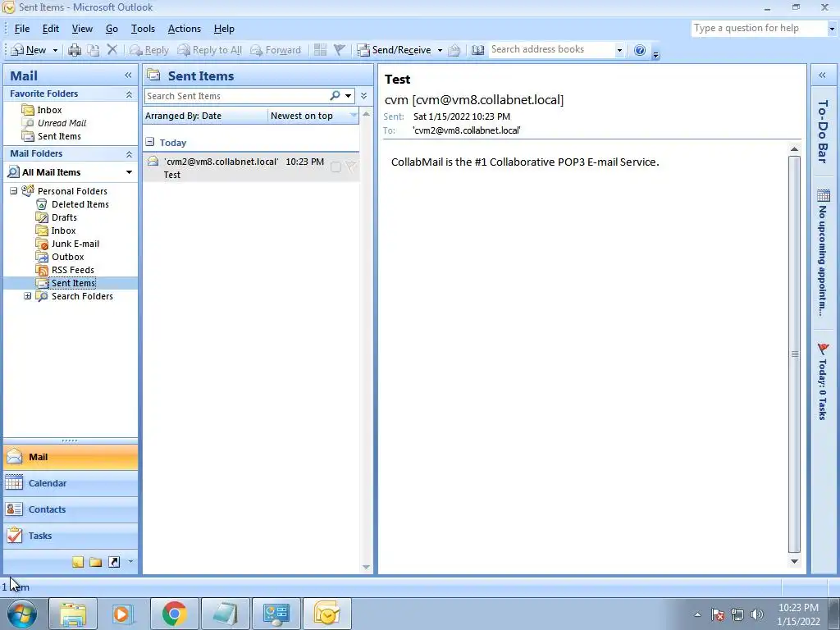Select the Drafts folder
This screenshot has width=840, height=630.
(x=64, y=217)
